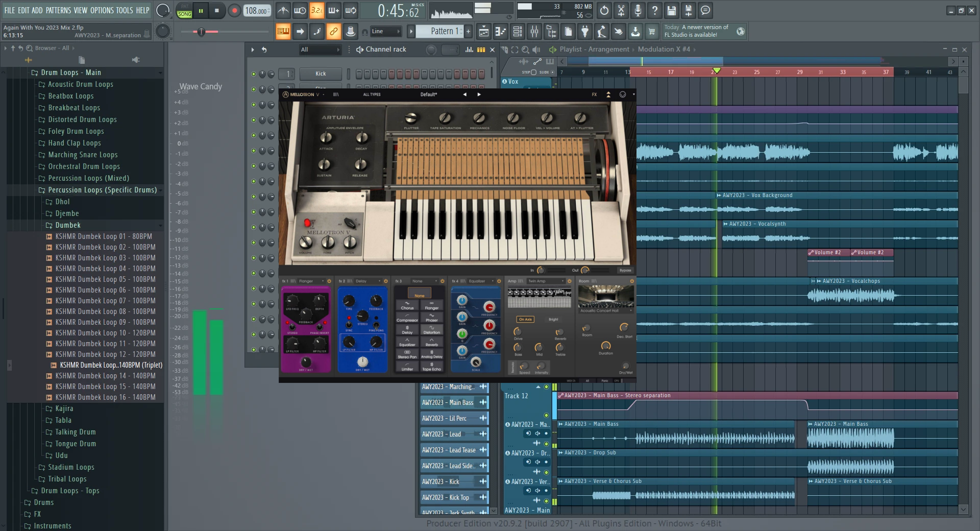Screen dimensions: 980x531
Task: Open the OPTIONS menu
Action: coord(102,10)
